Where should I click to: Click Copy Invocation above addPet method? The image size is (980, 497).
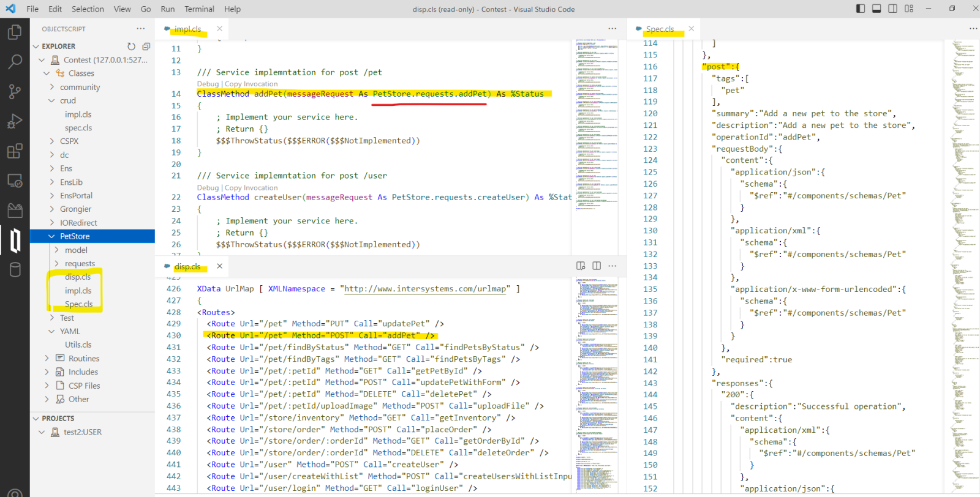click(251, 84)
